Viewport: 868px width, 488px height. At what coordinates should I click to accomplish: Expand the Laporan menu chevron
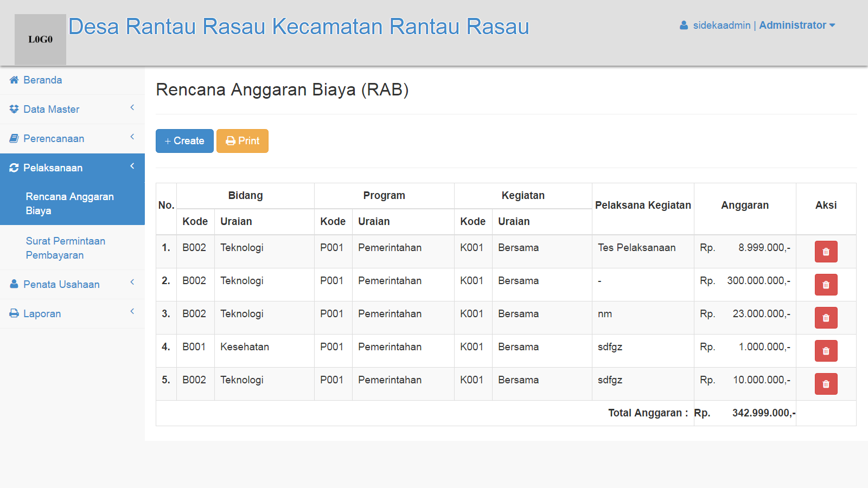click(x=132, y=312)
